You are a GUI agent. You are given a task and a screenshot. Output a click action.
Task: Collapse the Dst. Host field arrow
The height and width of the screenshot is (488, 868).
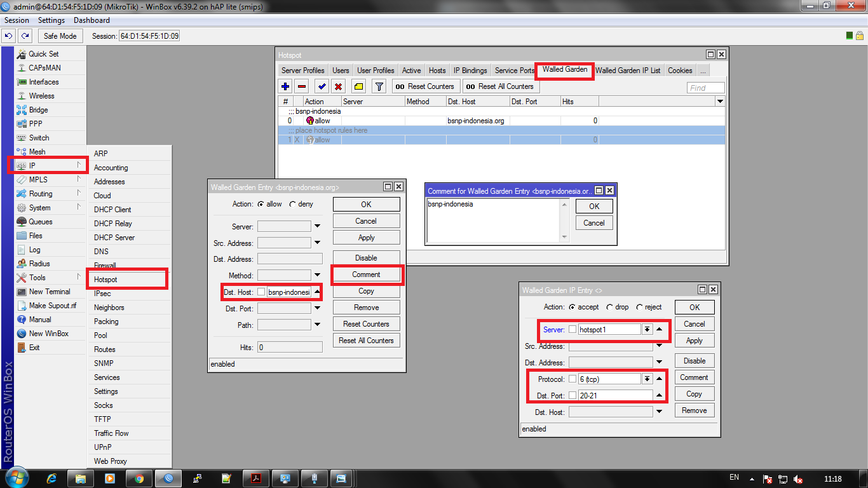tap(317, 292)
